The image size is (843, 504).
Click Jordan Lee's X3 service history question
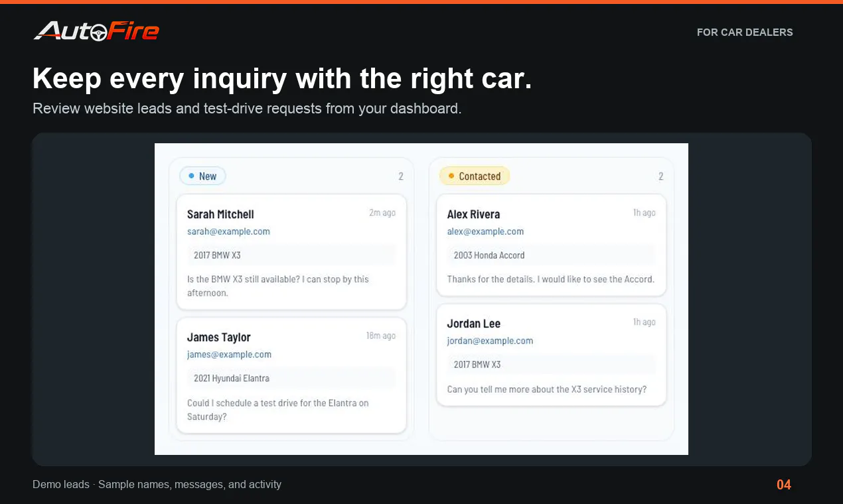[x=547, y=389]
